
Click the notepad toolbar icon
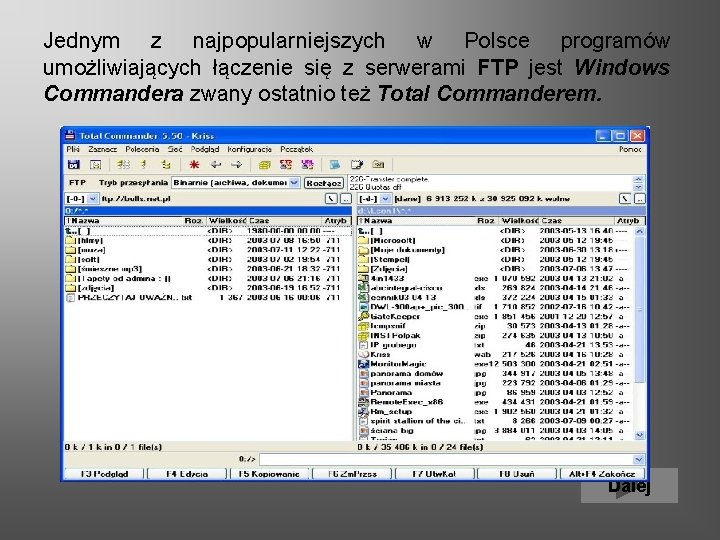(356, 164)
